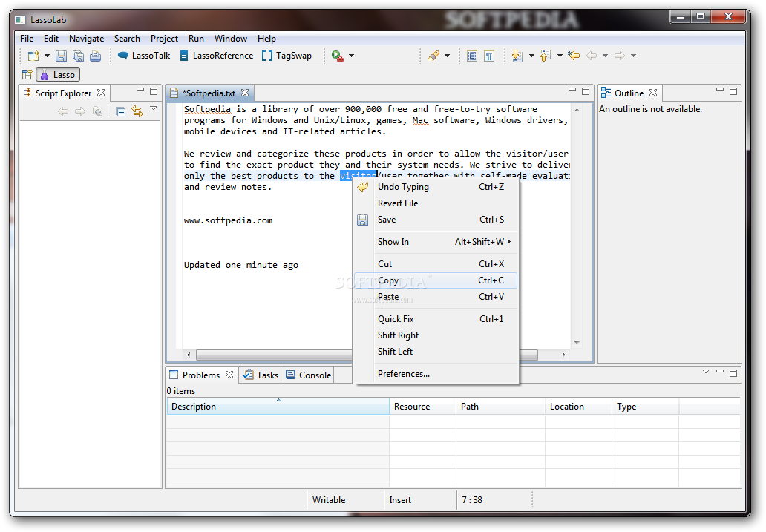The height and width of the screenshot is (532, 766).
Task: Choose Cut from context menu
Action: 436,264
